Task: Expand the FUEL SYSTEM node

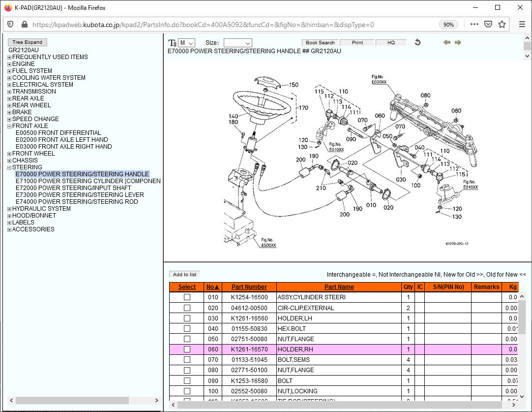Action: point(9,71)
